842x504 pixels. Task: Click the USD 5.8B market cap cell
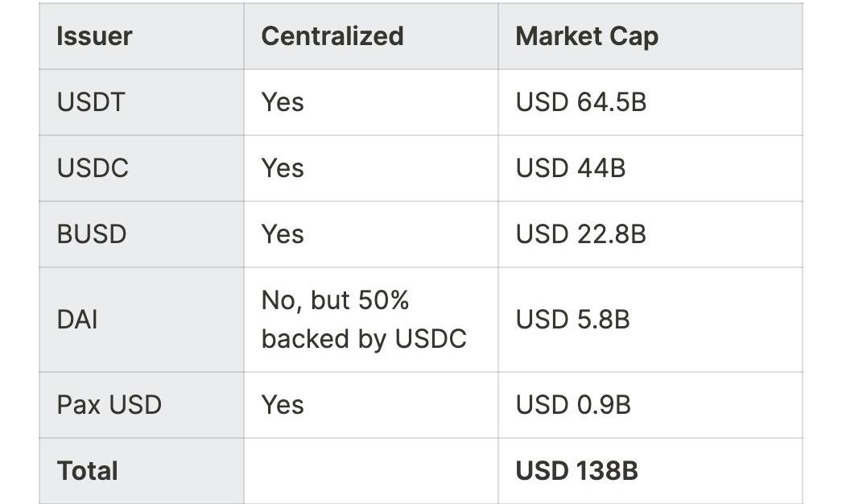point(572,320)
